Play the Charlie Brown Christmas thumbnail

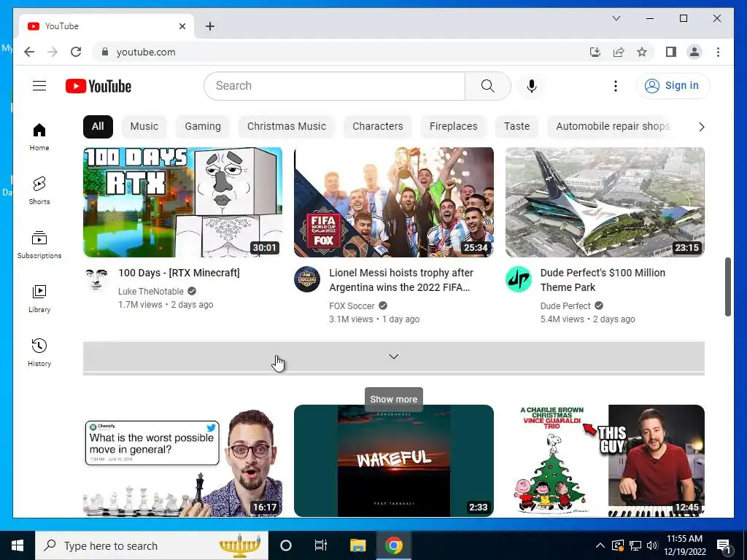(605, 461)
